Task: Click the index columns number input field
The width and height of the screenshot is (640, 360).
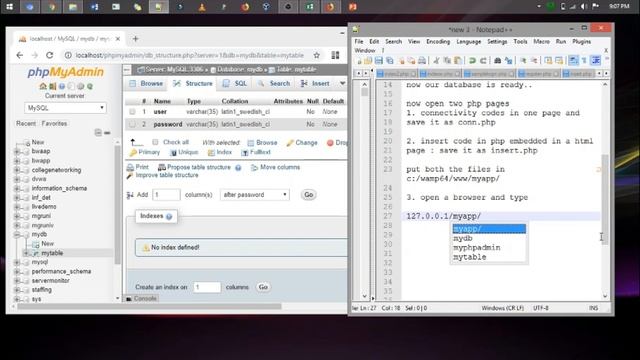Action: click(x=207, y=287)
